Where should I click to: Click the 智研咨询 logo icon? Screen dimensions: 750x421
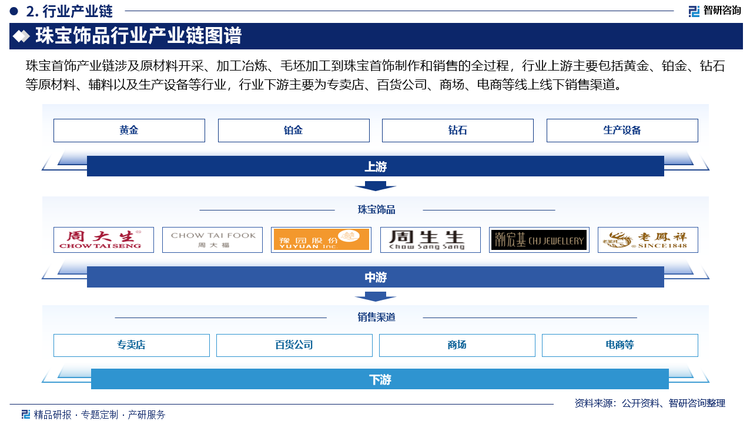[694, 11]
